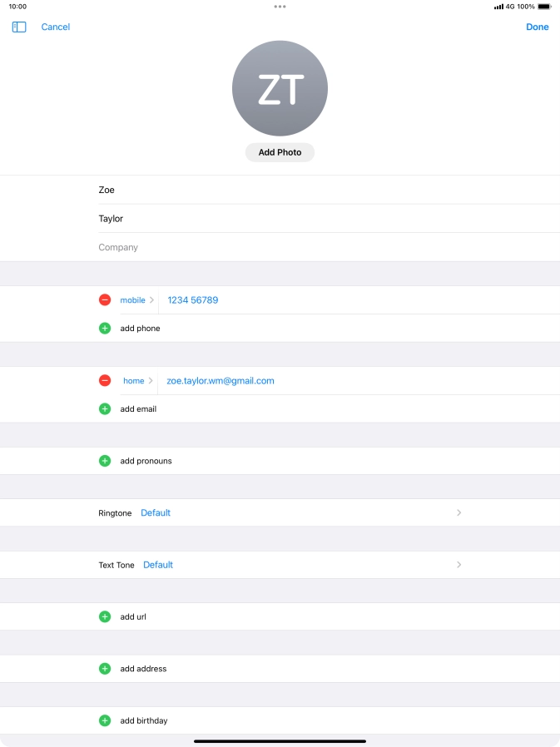Open the home email label picker
Image resolution: width=560 pixels, height=747 pixels.
click(x=137, y=381)
